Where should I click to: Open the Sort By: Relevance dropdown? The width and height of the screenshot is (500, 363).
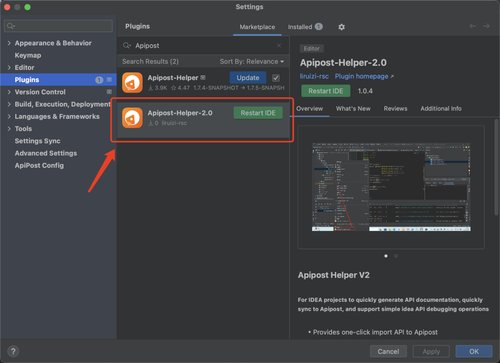(x=252, y=61)
